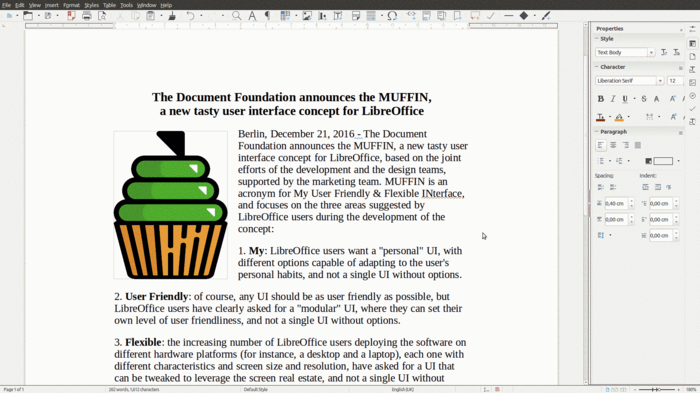Toggle Italic in the Character panel
This screenshot has width=700, height=393.
pos(613,99)
